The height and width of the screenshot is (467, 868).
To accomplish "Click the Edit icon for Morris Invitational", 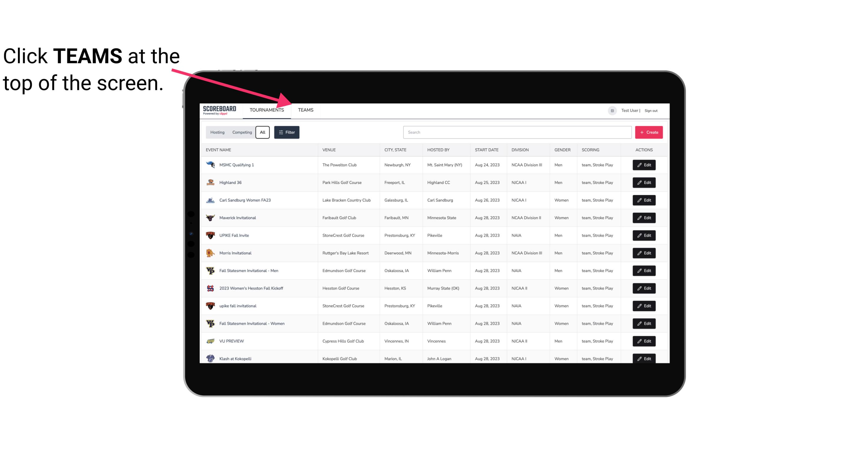I will 644,252.
